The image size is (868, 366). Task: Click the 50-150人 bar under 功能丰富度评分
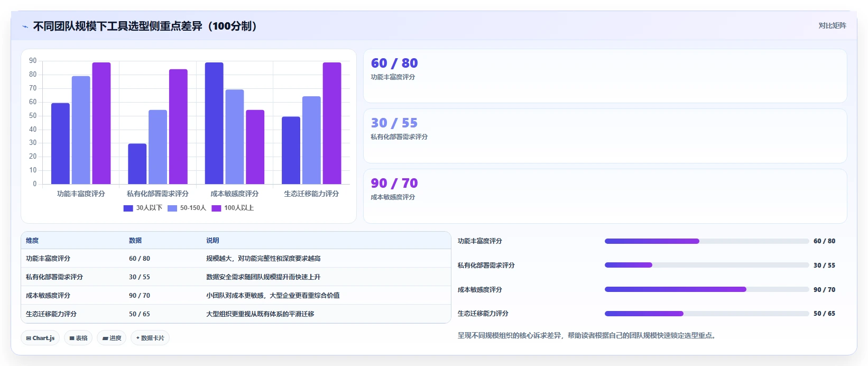(x=81, y=130)
